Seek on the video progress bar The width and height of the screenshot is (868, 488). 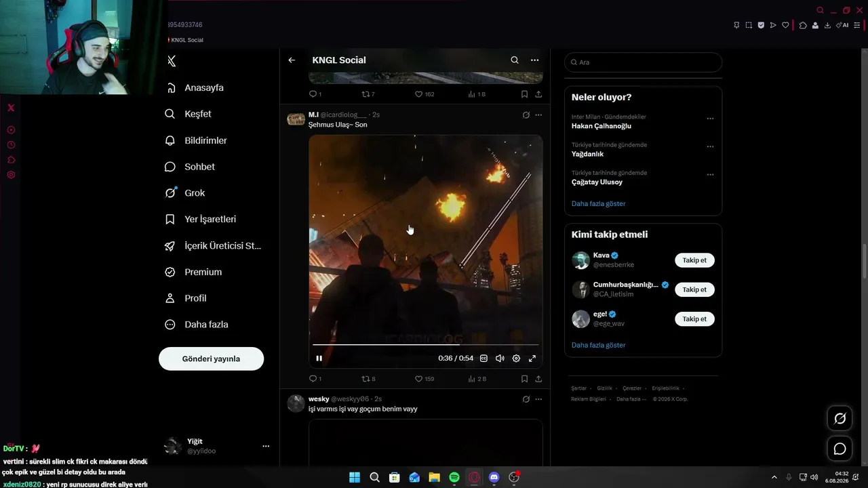425,345
